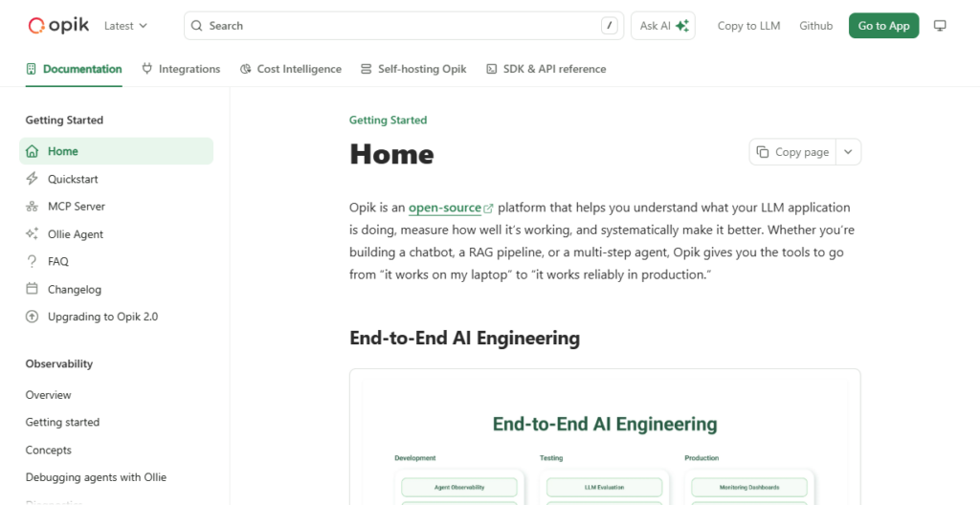The image size is (980, 505).
Task: Open the Latest version dropdown
Action: pyautogui.click(x=125, y=26)
